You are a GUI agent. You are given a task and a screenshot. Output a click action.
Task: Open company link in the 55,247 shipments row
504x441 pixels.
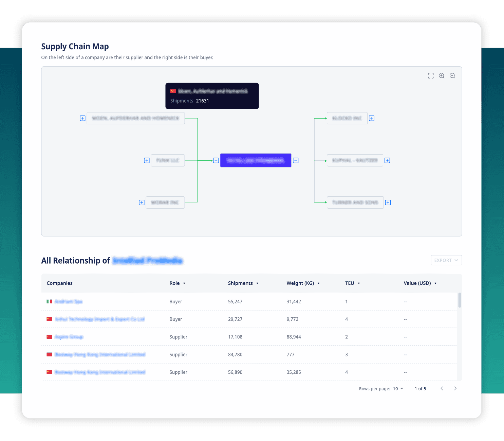click(69, 301)
